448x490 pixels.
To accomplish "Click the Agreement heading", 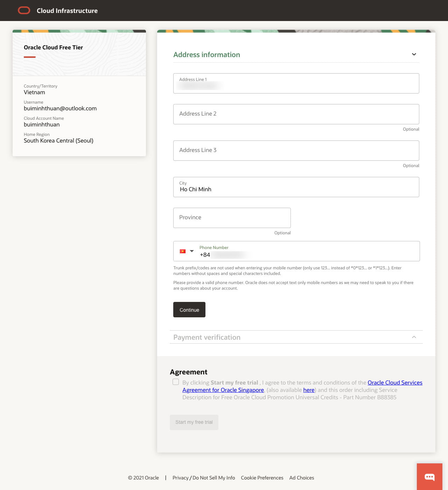I will coord(189,372).
